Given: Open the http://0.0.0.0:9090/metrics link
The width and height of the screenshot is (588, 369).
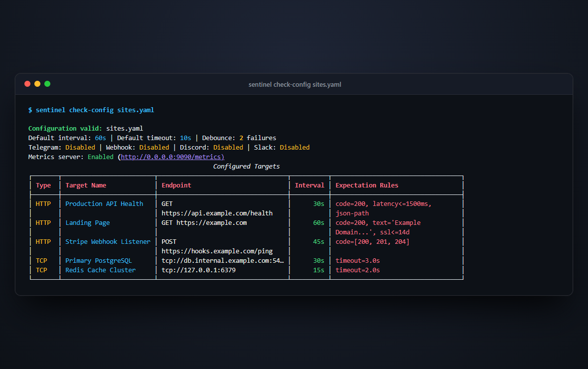Looking at the screenshot, I should (172, 157).
